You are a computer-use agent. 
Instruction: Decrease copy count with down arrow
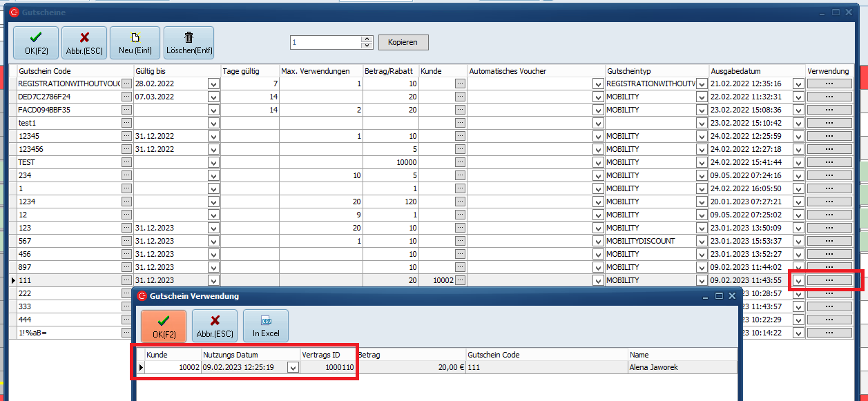(x=367, y=46)
